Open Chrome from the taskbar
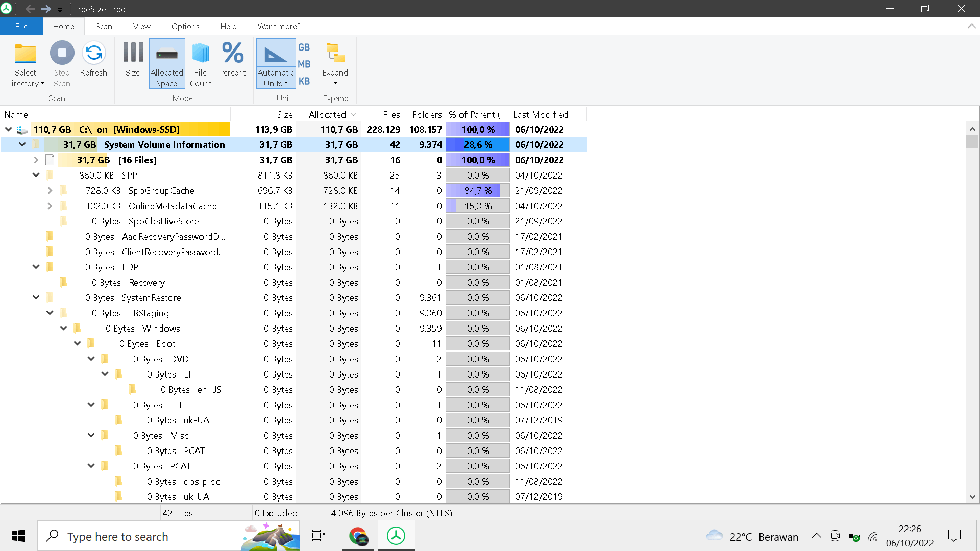980x551 pixels. tap(358, 536)
